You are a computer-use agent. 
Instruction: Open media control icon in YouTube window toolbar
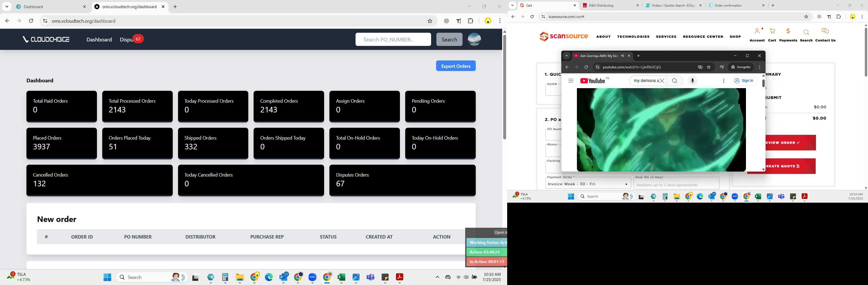coord(721,67)
